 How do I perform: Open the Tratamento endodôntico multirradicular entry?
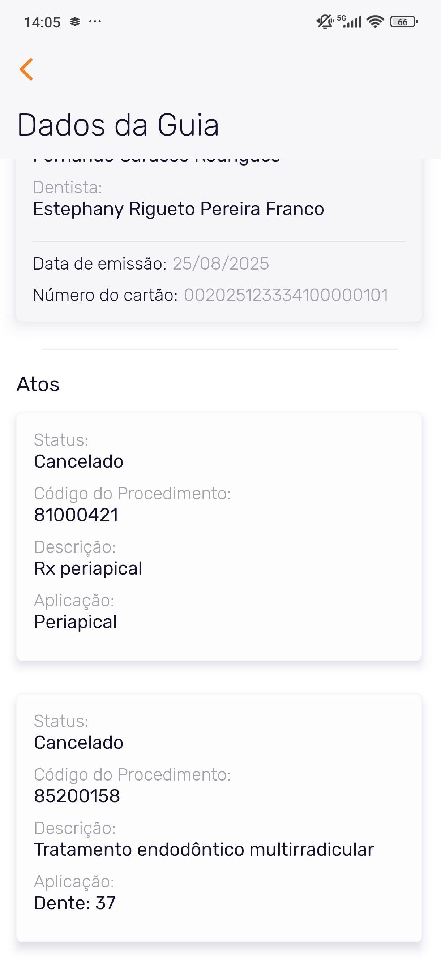point(204,850)
